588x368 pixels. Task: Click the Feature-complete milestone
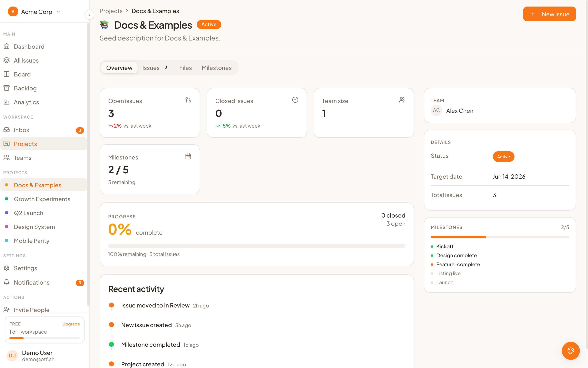point(455,264)
